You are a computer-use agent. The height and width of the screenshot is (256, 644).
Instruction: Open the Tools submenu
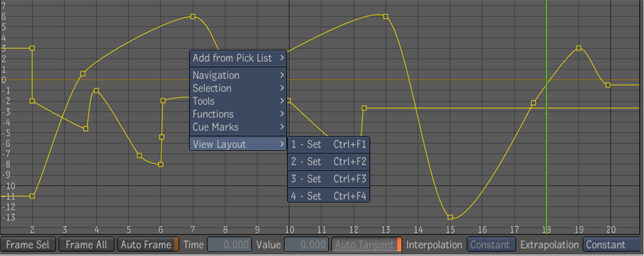(x=238, y=101)
